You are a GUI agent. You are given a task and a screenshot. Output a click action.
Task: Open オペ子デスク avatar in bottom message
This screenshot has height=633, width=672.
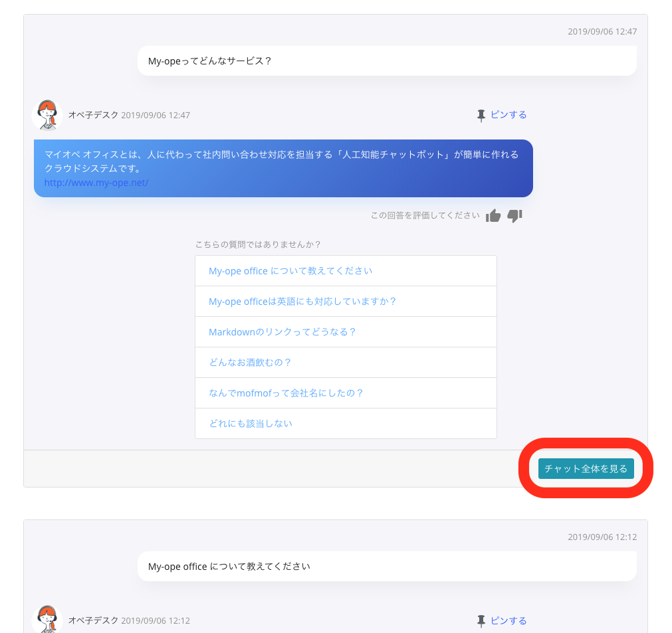(47, 620)
